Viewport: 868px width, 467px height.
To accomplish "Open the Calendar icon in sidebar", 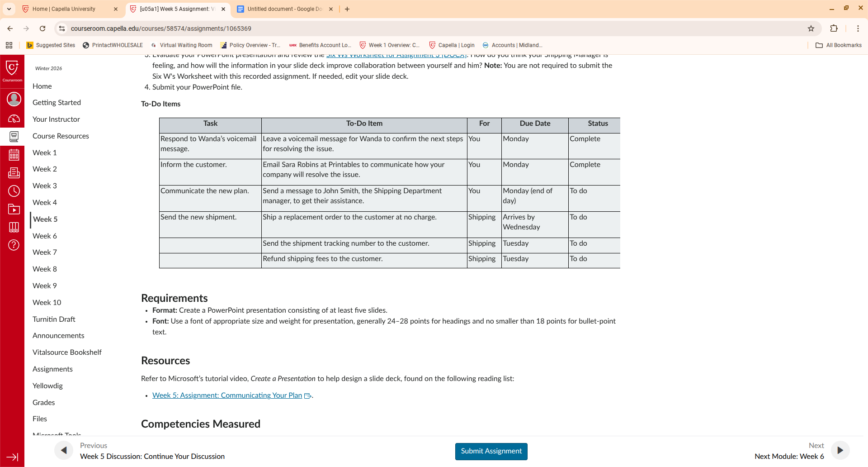I will (14, 155).
